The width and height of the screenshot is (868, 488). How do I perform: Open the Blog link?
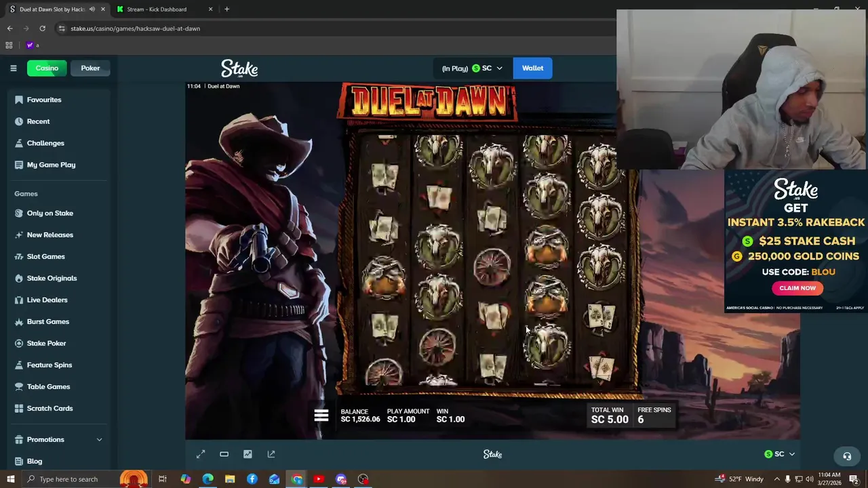(58, 461)
